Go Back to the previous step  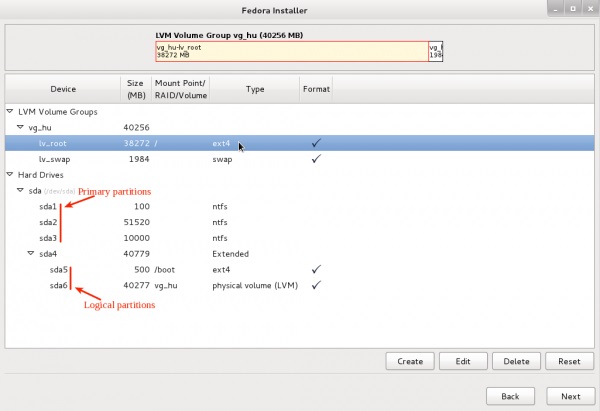tap(510, 396)
